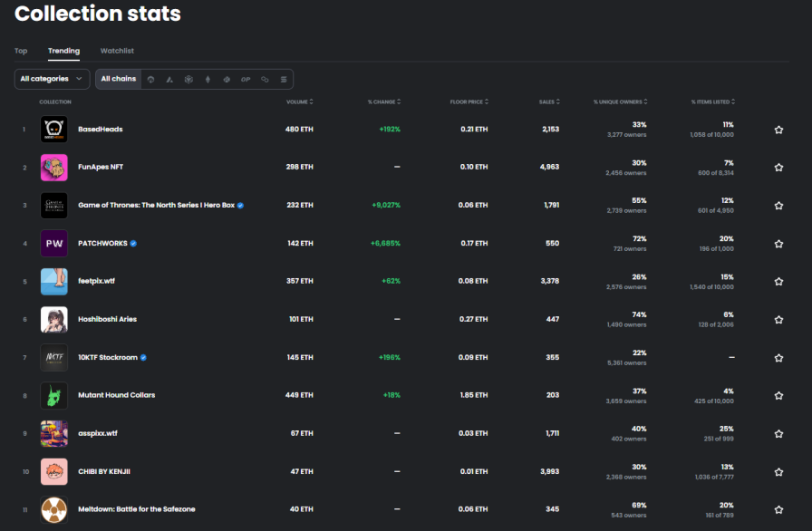Viewport: 812px width, 531px height.
Task: Open the All categories dropdown
Action: (x=51, y=79)
